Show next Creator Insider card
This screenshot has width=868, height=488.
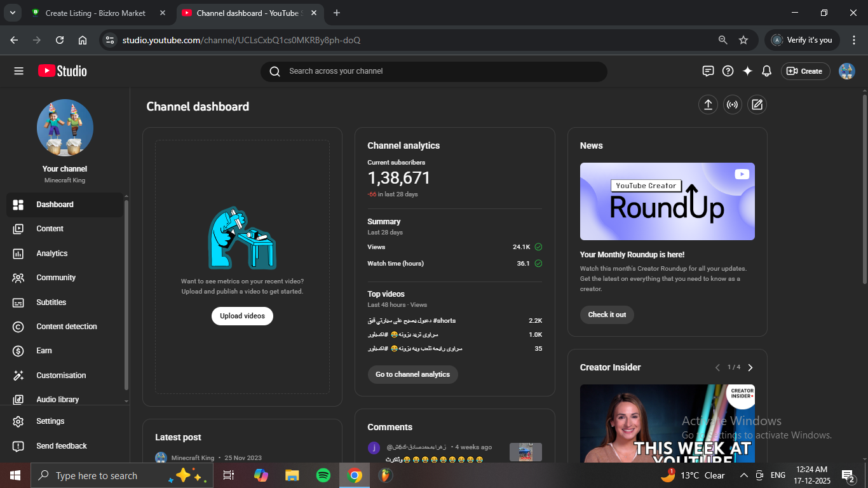point(750,368)
